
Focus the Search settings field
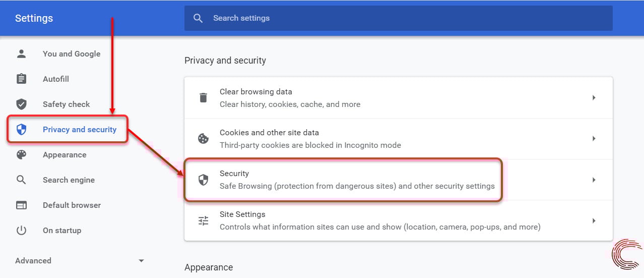tap(398, 18)
